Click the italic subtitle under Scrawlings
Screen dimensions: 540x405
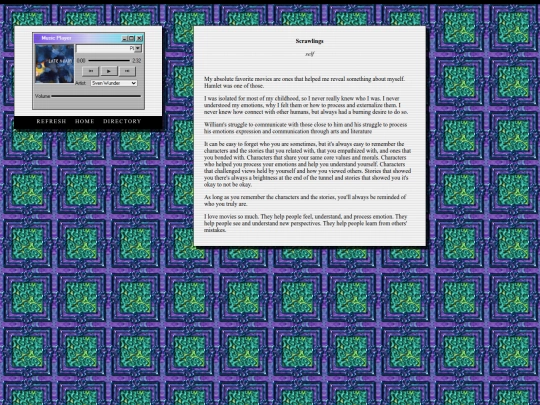point(310,54)
